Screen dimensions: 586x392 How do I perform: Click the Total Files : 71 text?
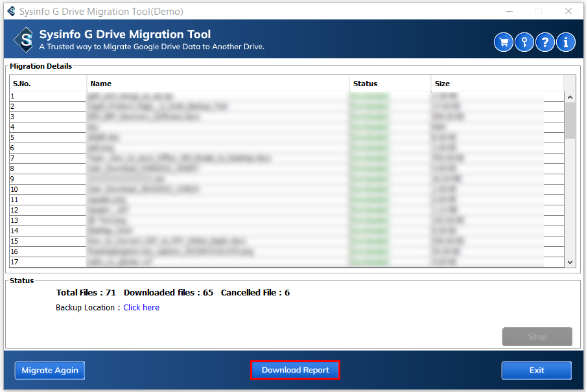tap(86, 293)
